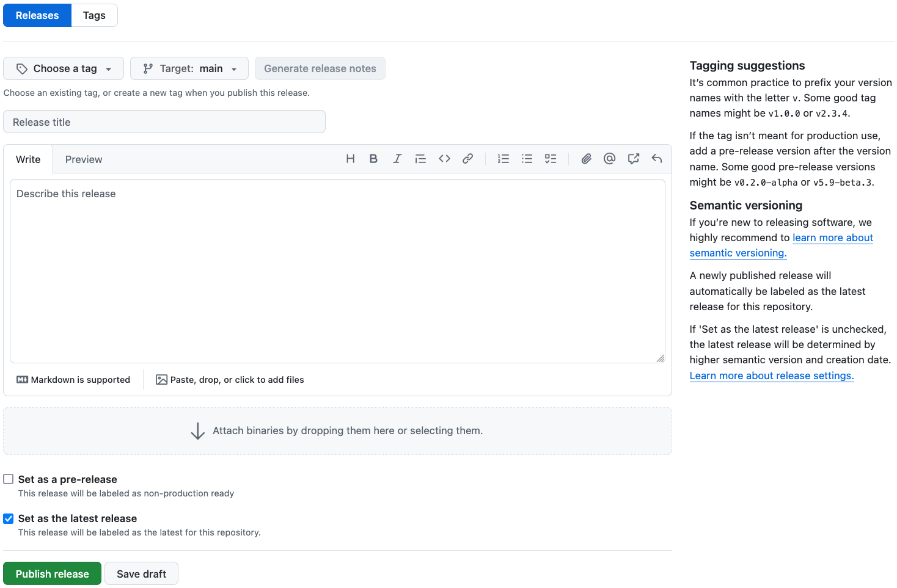
Task: Add a link via toolbar icon
Action: click(x=467, y=159)
